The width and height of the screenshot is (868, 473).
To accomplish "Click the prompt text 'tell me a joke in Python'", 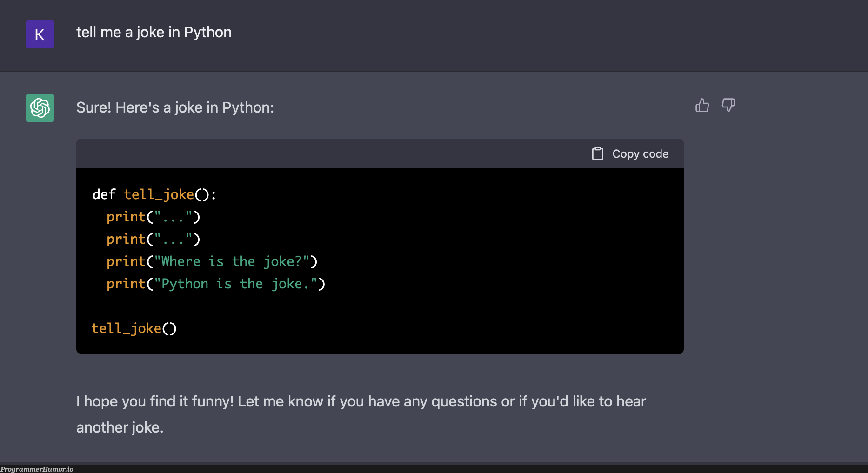I will click(154, 32).
